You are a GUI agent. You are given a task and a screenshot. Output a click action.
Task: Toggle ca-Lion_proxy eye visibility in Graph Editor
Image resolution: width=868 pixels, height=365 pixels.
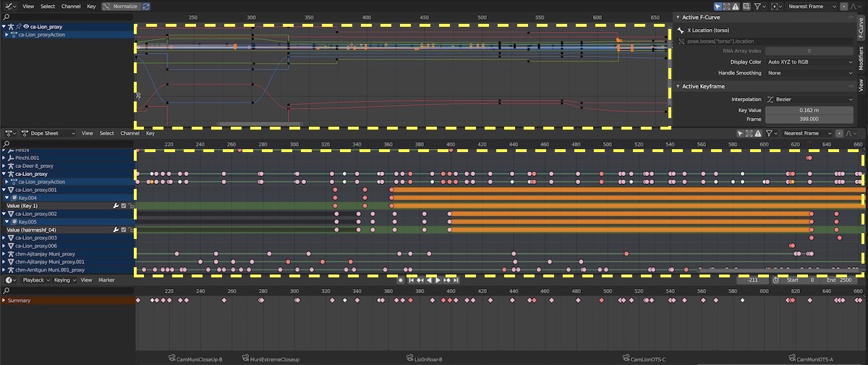tap(25, 26)
